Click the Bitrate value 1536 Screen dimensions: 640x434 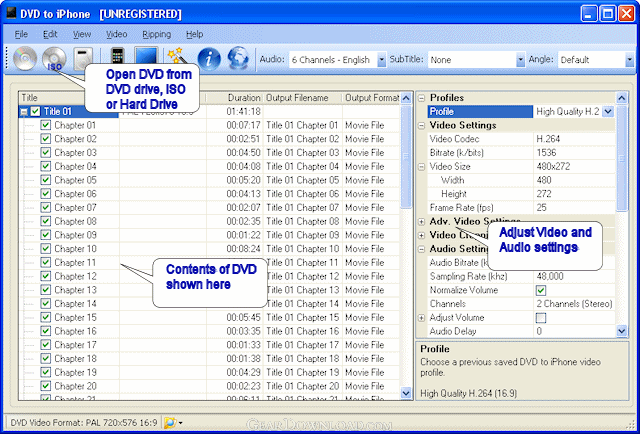[x=546, y=153]
